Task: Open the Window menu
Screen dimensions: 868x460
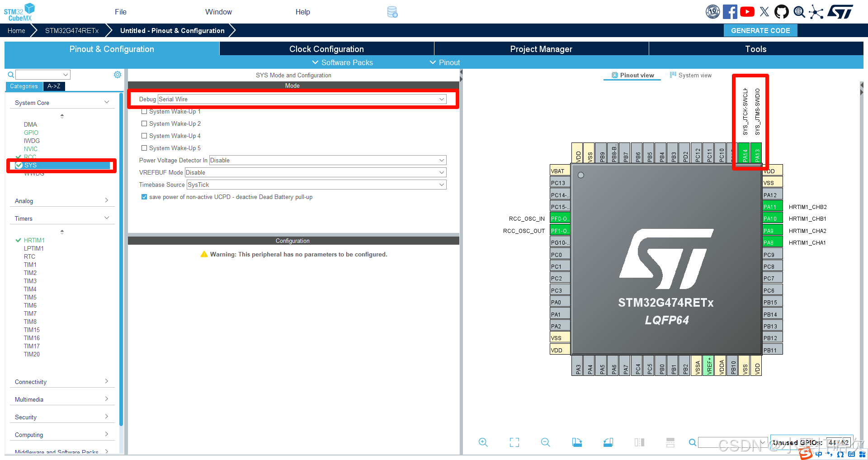Action: pos(218,12)
